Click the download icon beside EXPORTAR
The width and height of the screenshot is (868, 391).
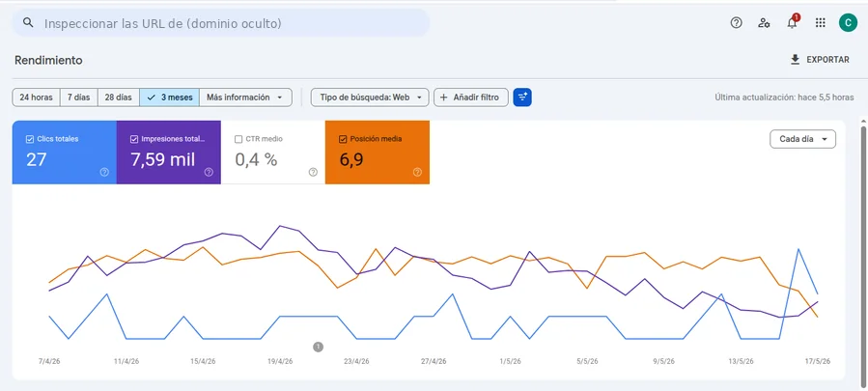796,60
